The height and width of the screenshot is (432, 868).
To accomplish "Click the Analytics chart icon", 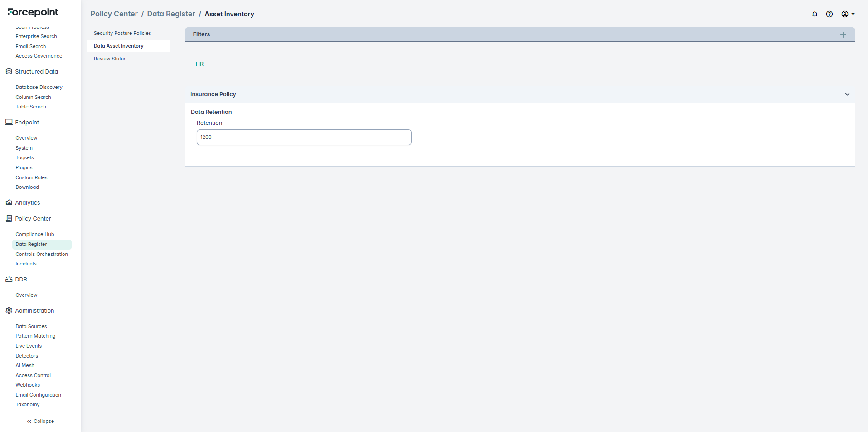I will coord(9,202).
